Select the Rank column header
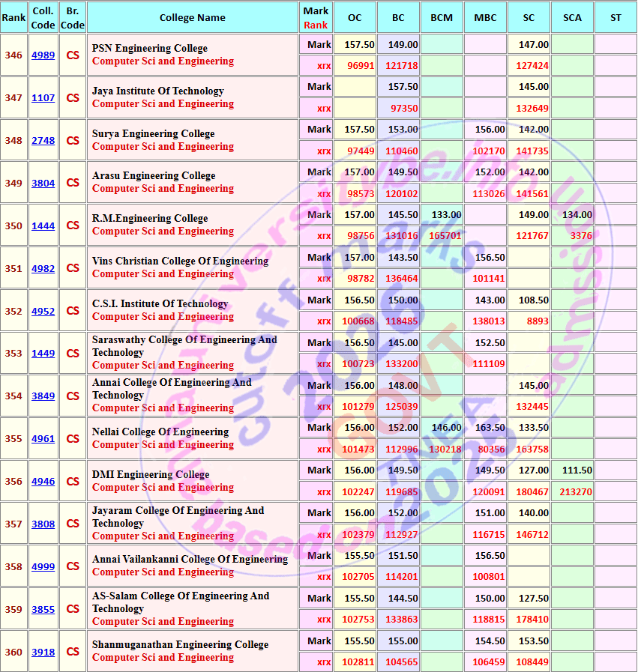 tap(13, 17)
